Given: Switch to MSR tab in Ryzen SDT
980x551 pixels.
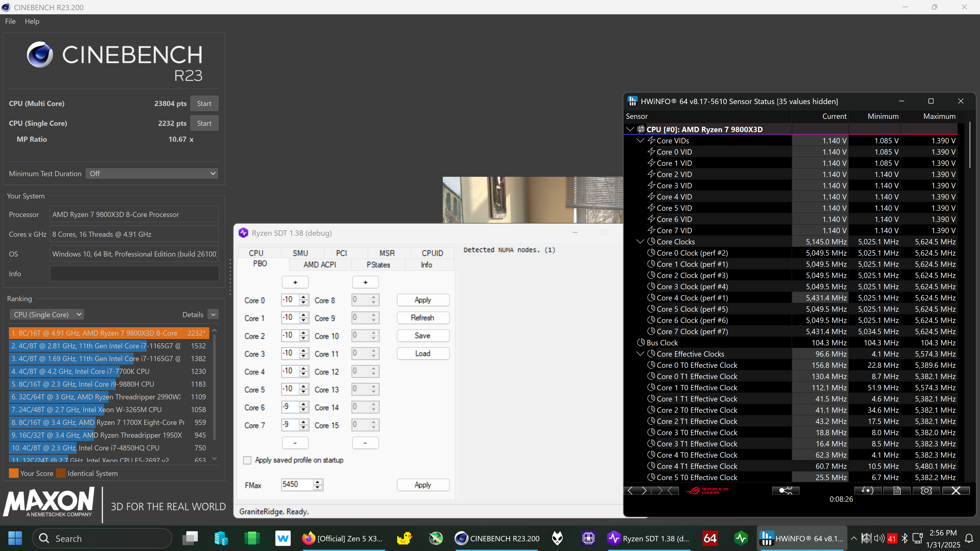Looking at the screenshot, I should 387,253.
